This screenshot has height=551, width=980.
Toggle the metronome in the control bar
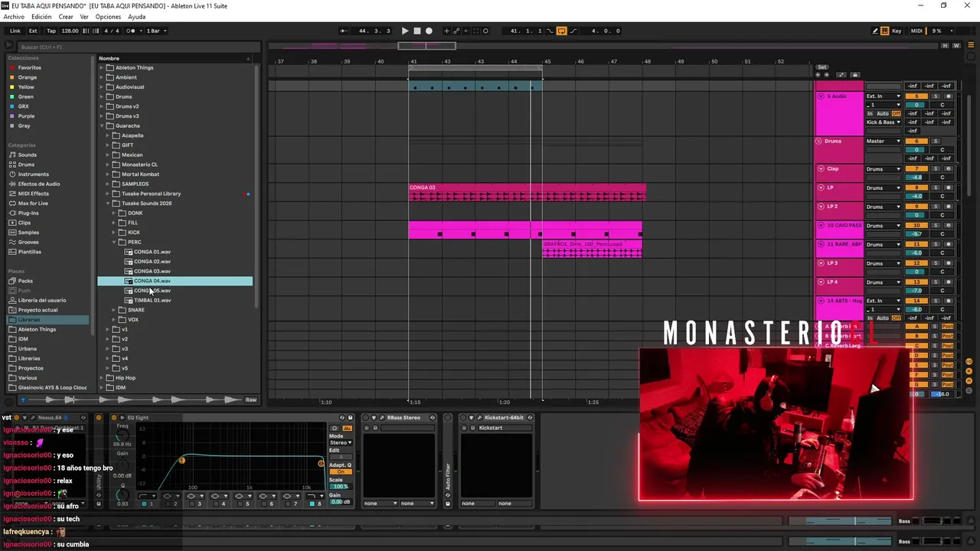pyautogui.click(x=130, y=31)
